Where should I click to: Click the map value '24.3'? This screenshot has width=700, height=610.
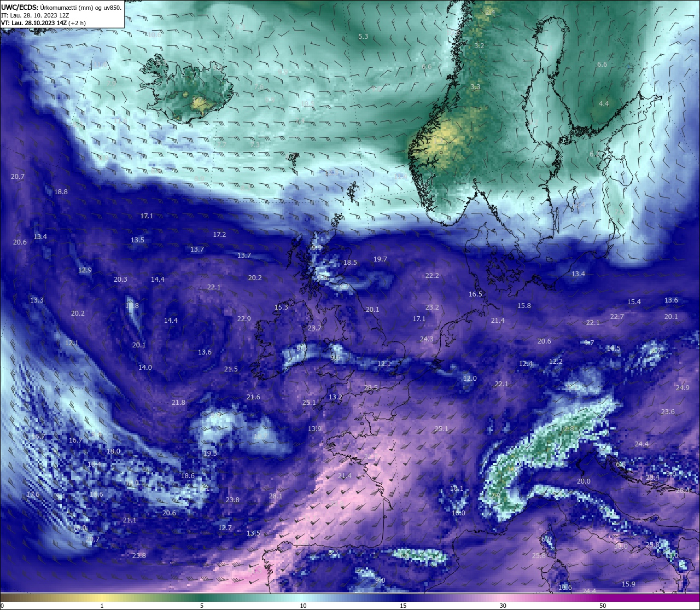(x=427, y=339)
